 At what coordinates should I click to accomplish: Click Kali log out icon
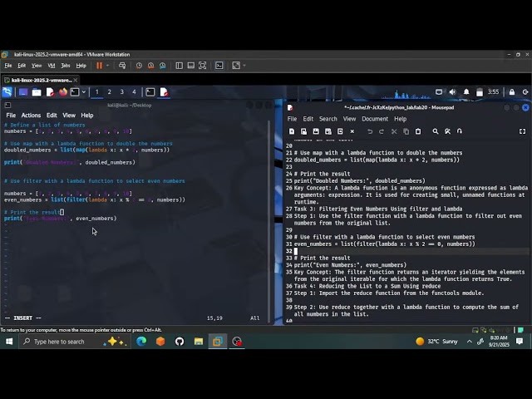pos(525,92)
